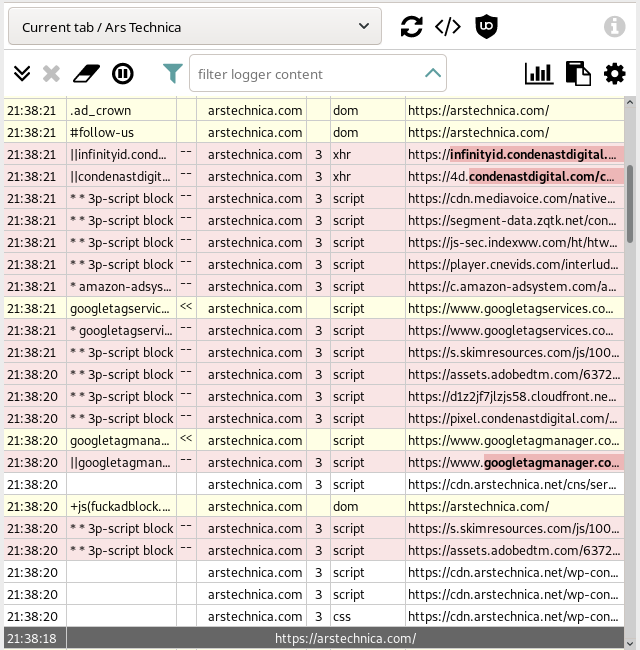Screen dimensions: 640x650
Task: Clear logger with the eraser icon
Action: [86, 74]
